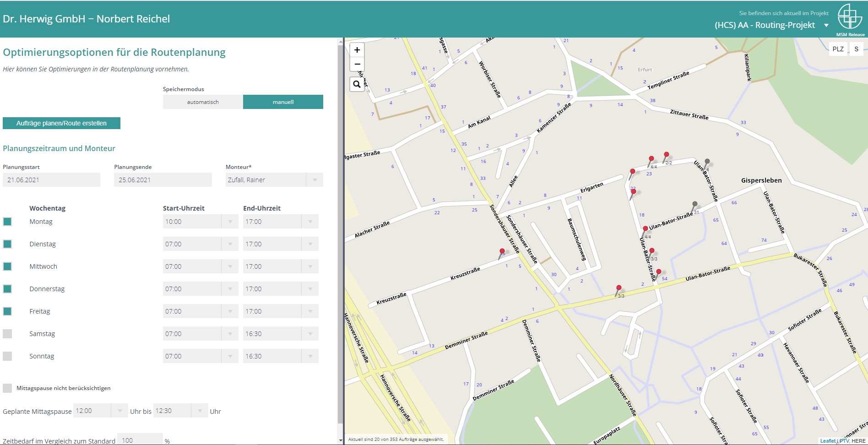Click the red pin labeled 54
The height and width of the screenshot is (445, 868).
(658, 272)
